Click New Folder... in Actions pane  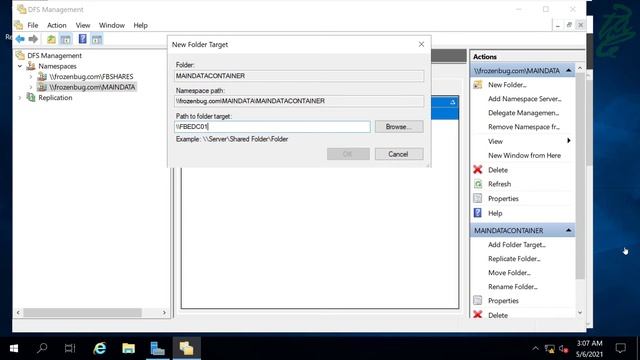click(x=507, y=85)
